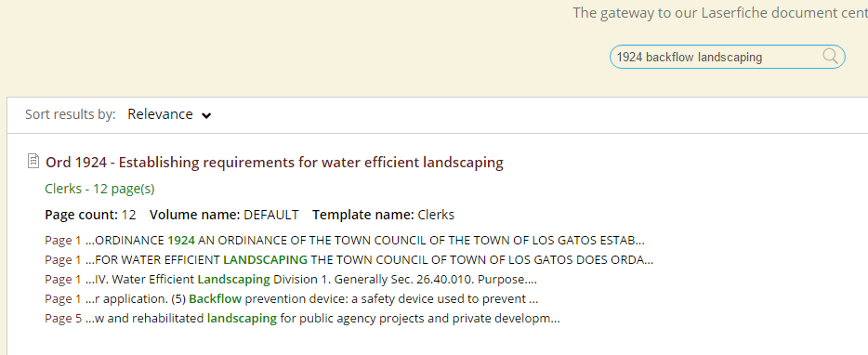The height and width of the screenshot is (355, 868).
Task: Click the highlighted uppercase 'LANDSCAPING' keyword
Action: [x=265, y=259]
